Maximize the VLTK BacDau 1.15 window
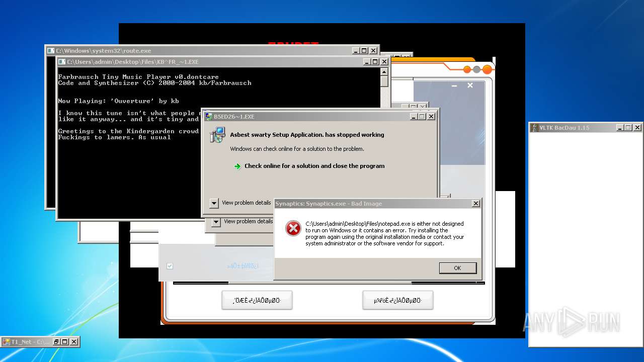Image resolution: width=644 pixels, height=362 pixels. [628, 128]
